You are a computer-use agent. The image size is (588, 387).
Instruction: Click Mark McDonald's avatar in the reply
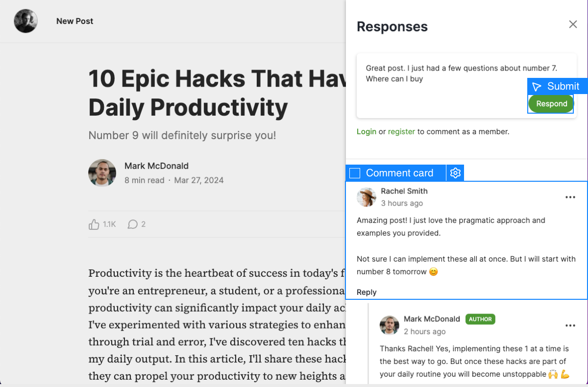(x=390, y=325)
